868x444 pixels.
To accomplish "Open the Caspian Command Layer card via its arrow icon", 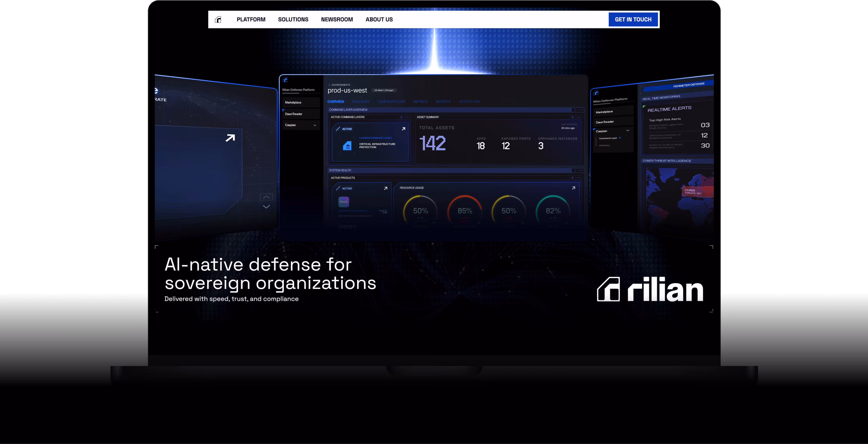I will 403,129.
